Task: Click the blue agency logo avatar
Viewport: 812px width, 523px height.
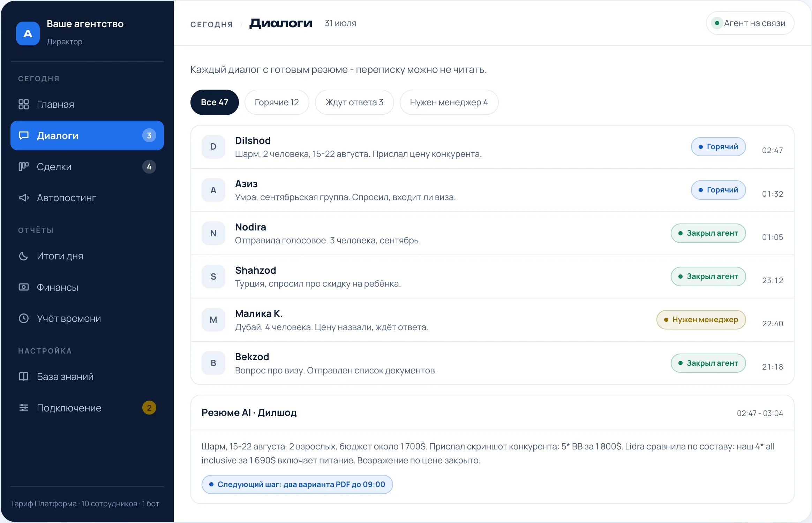Action: [x=28, y=33]
